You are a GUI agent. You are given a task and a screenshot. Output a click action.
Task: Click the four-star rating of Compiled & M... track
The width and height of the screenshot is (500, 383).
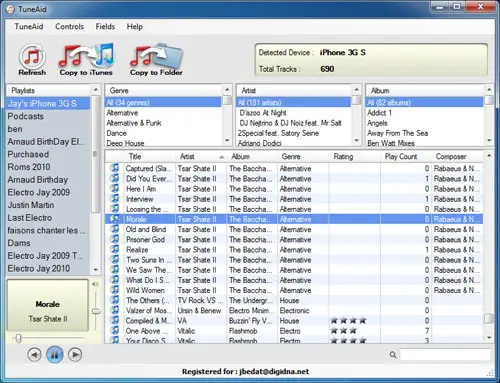pyautogui.click(x=348, y=321)
